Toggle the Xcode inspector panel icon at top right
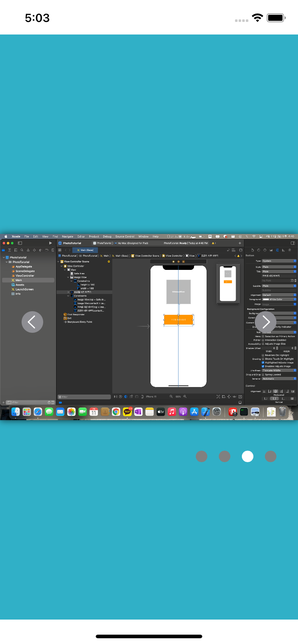The image size is (298, 644). pos(293,243)
